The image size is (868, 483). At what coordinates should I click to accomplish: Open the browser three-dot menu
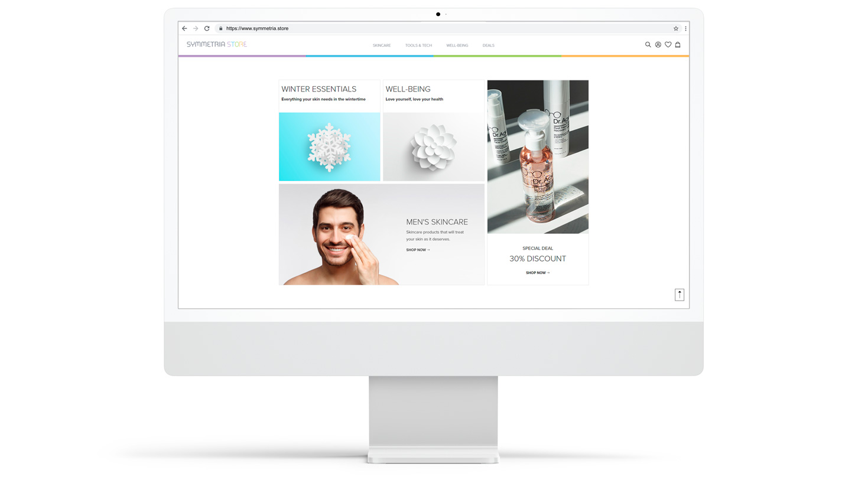click(685, 28)
